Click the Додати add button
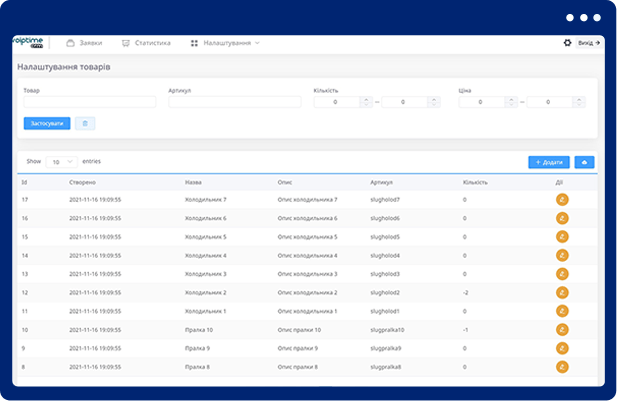The image size is (617, 401). click(549, 162)
